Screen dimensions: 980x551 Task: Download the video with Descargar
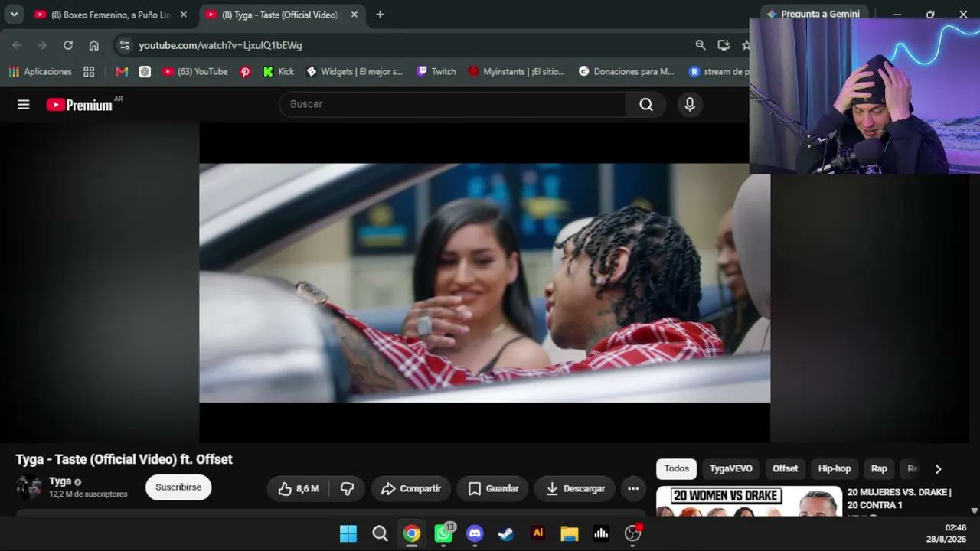point(575,488)
